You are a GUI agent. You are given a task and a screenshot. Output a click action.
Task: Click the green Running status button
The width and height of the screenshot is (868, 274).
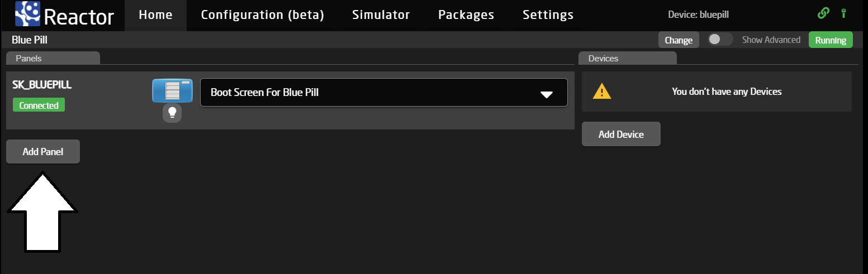click(831, 40)
